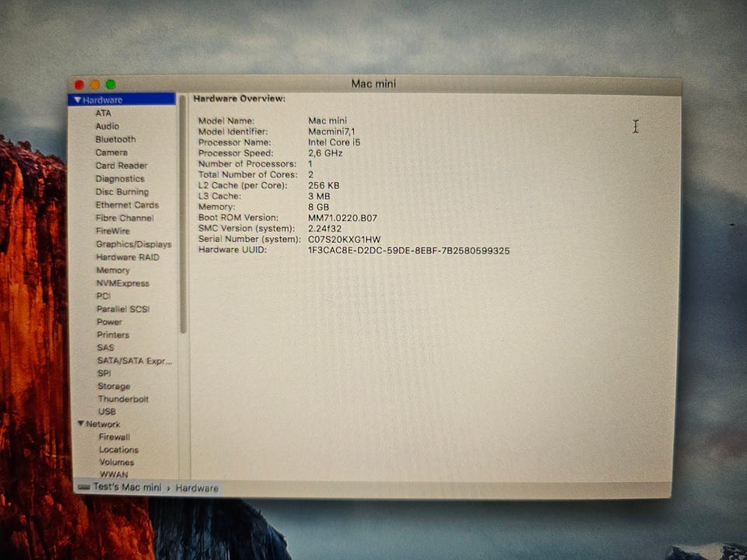Open the SAS entry
The width and height of the screenshot is (747, 560).
pyautogui.click(x=106, y=348)
